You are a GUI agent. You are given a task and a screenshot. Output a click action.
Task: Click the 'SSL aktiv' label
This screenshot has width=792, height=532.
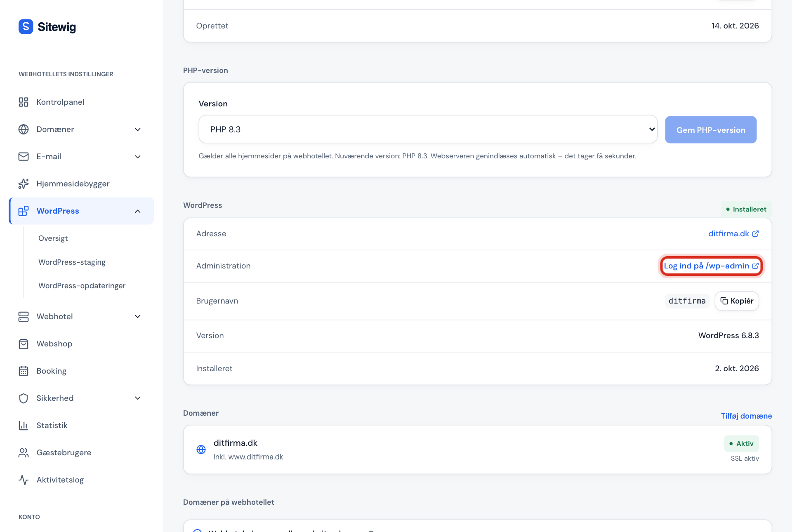pyautogui.click(x=745, y=458)
